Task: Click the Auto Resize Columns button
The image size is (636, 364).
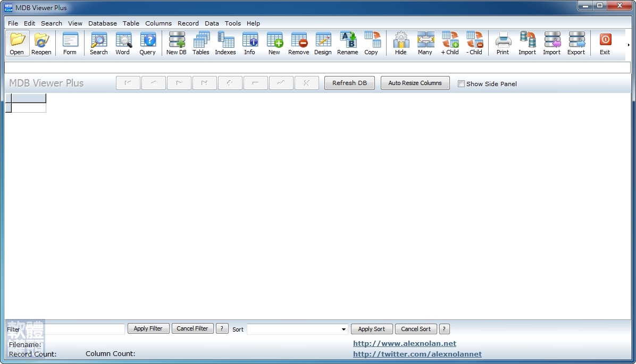Action: 415,83
